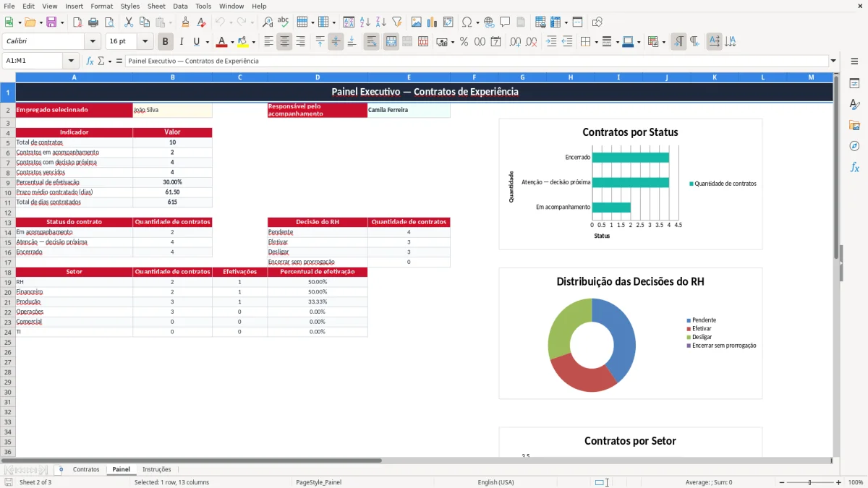Format selection as date
The image size is (868, 488).
click(496, 42)
